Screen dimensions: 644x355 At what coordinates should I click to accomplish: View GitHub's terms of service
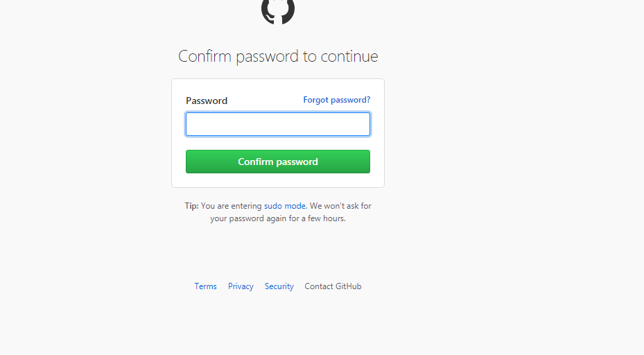(x=205, y=286)
